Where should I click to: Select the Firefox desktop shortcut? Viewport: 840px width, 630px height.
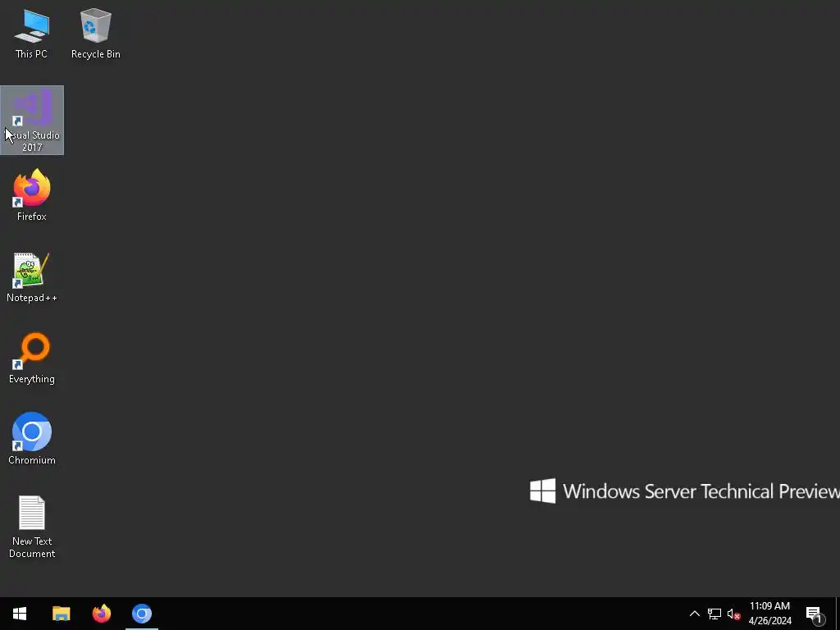(32, 195)
